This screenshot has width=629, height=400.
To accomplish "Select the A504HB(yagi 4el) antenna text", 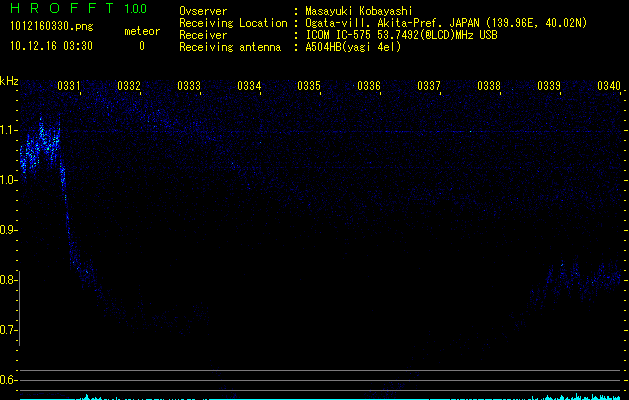I will coord(353,47).
